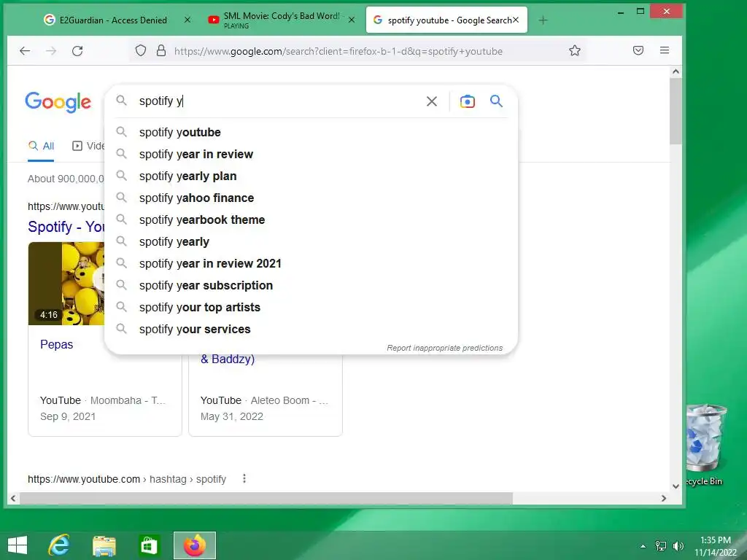The width and height of the screenshot is (747, 560).
Task: Open the Windows Store taskbar icon
Action: pos(149,545)
